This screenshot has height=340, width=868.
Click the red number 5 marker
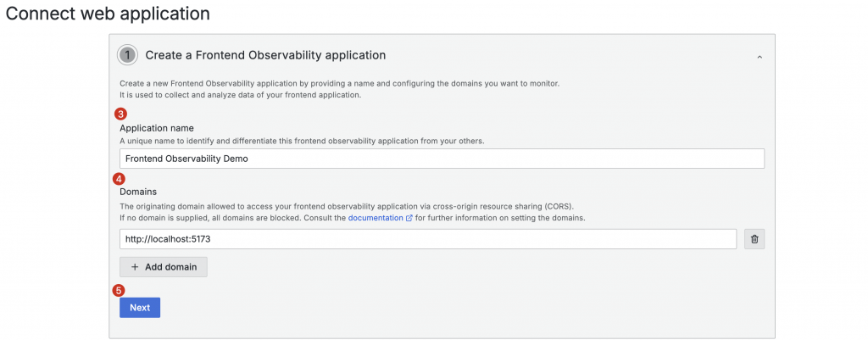click(119, 290)
